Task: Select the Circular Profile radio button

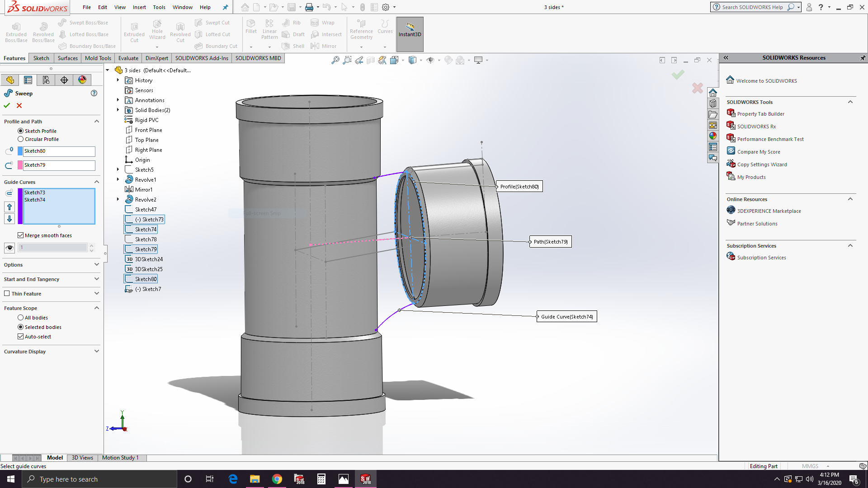Action: point(20,139)
